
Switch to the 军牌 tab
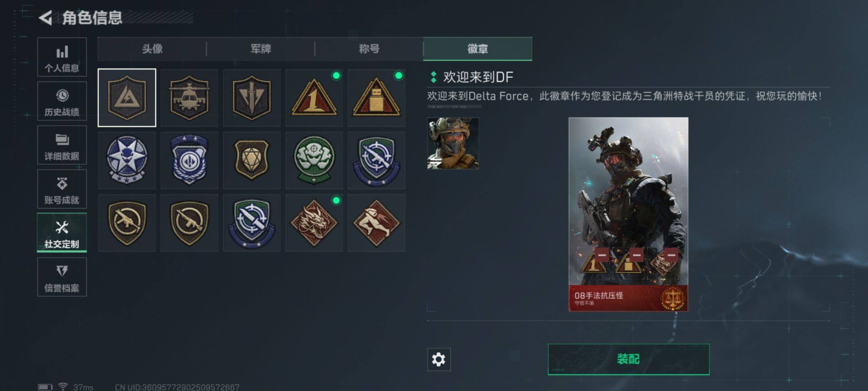pos(261,49)
